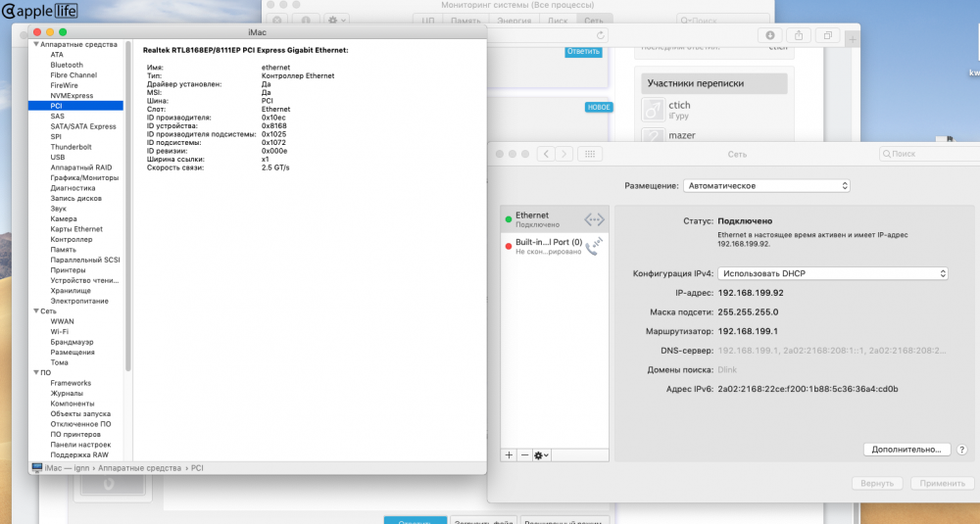Image resolution: width=980 pixels, height=524 pixels.
Task: Open the Размещение Автоматическое dropdown
Action: pyautogui.click(x=766, y=185)
